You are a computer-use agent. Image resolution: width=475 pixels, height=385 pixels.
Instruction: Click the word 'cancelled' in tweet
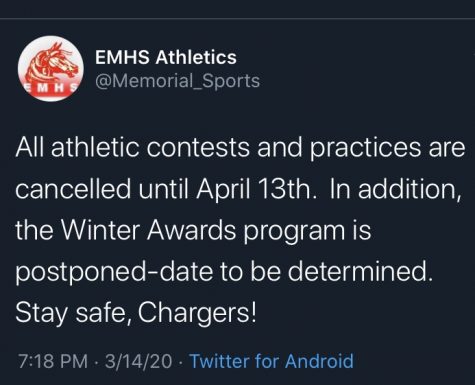(x=73, y=189)
